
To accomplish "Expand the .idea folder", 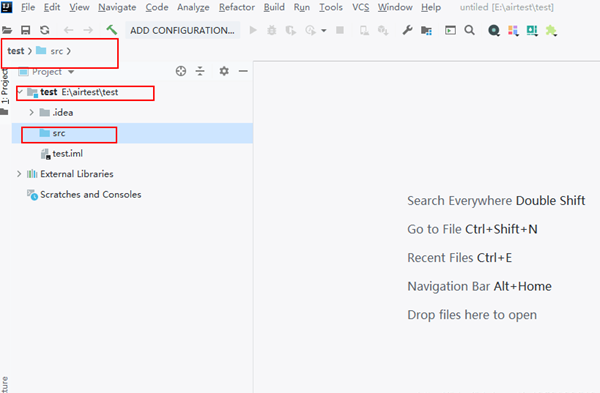I will [x=31, y=113].
